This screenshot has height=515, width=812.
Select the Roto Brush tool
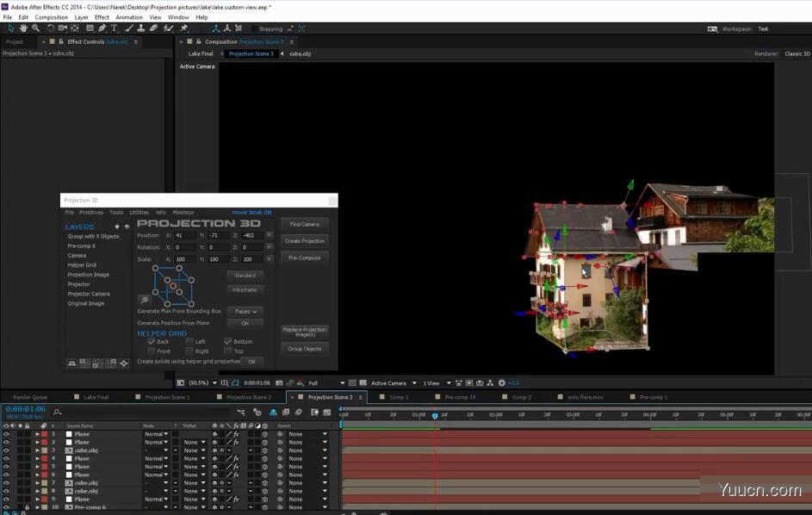tap(168, 28)
